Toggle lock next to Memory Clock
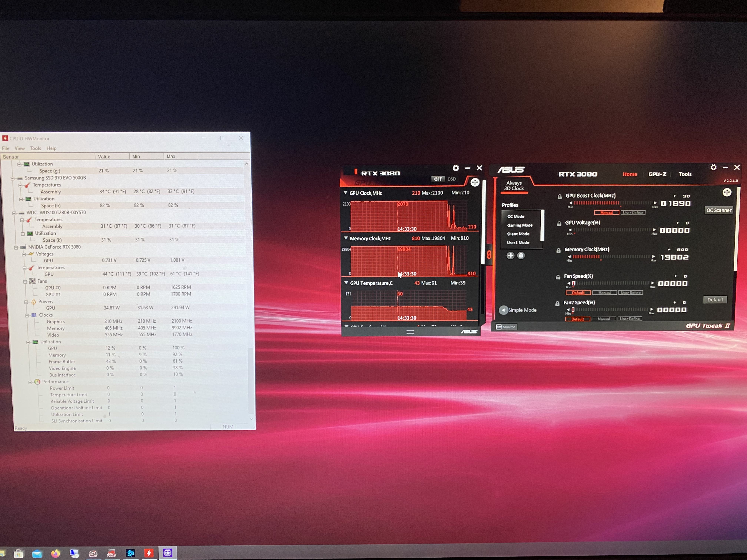Image resolution: width=747 pixels, height=560 pixels. (558, 251)
